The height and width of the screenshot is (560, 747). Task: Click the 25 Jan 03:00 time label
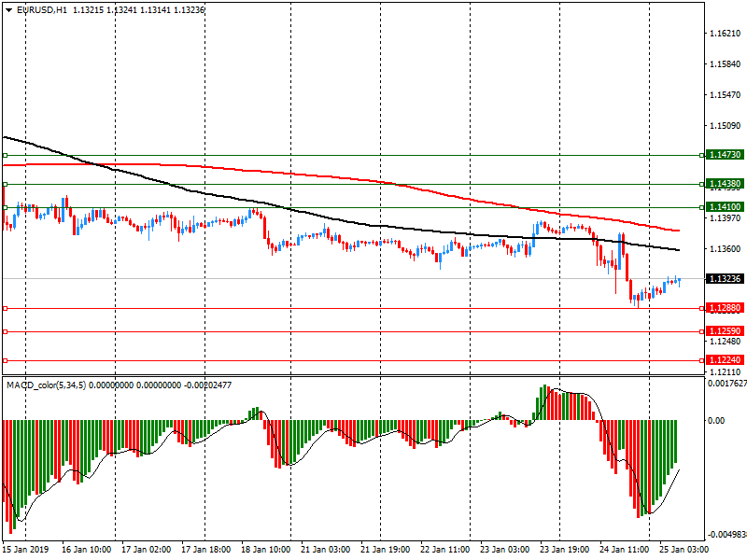click(684, 549)
